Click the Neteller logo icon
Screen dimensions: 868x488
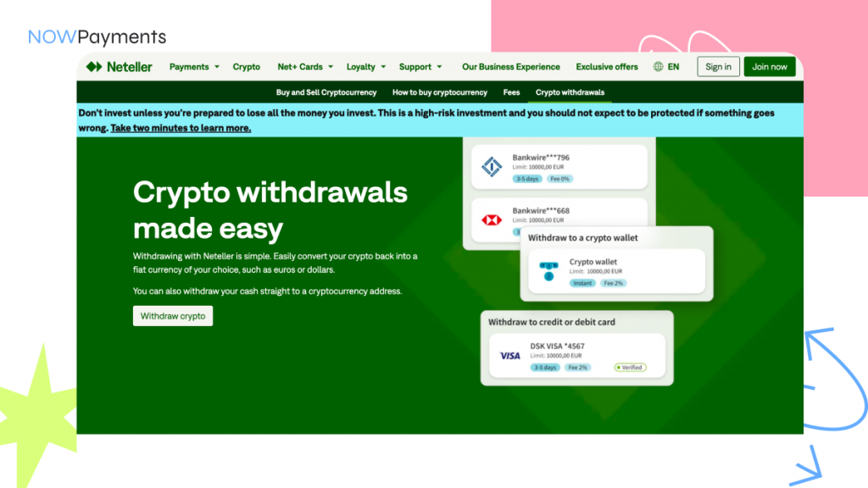93,67
